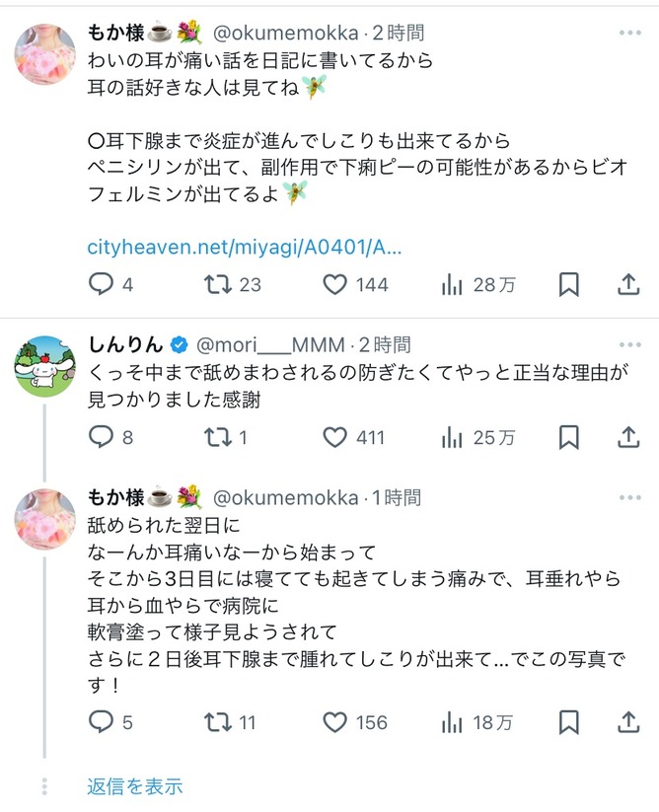Share しんりん's tweet
This screenshot has height=812, width=659.
[628, 437]
